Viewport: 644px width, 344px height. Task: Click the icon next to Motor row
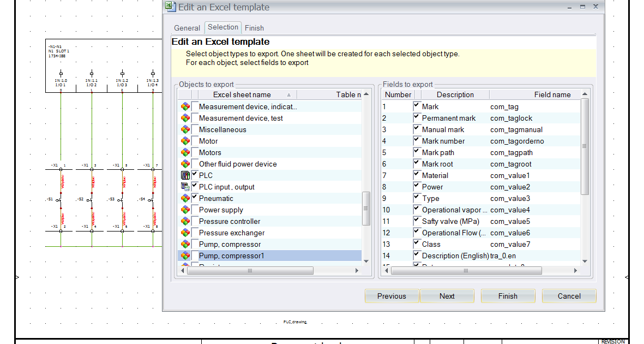tap(185, 141)
